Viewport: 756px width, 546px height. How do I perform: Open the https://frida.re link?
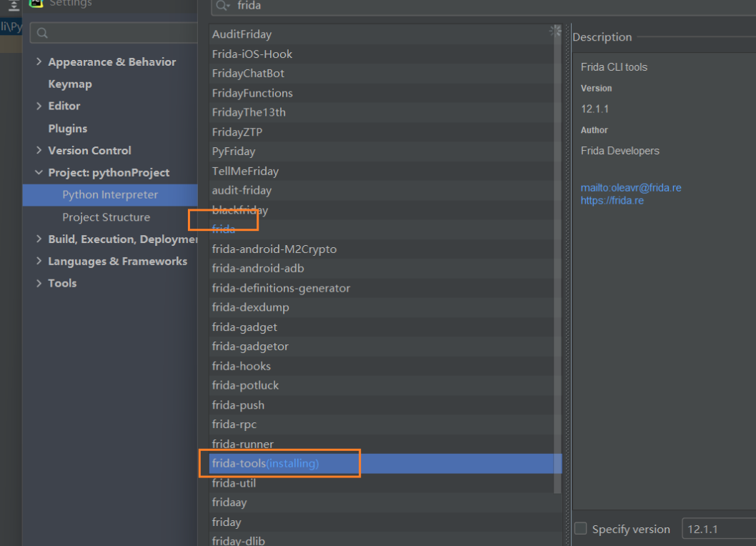click(612, 201)
